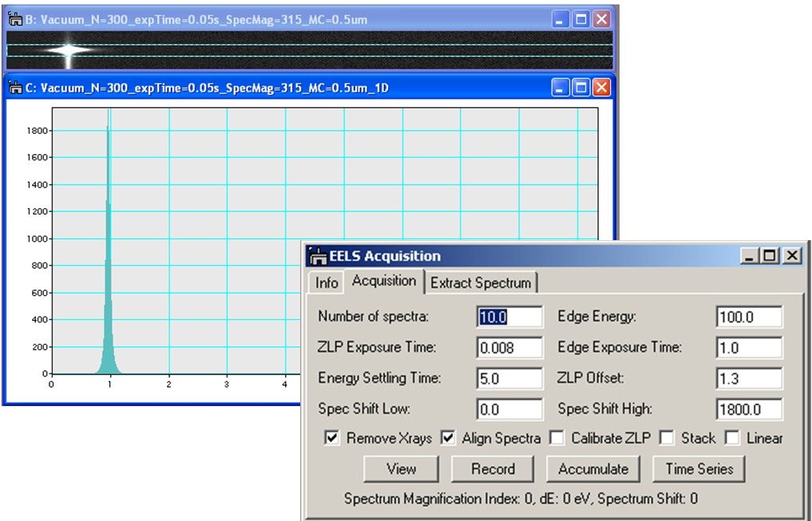
Task: Select the Acquisition tab
Action: (x=384, y=281)
